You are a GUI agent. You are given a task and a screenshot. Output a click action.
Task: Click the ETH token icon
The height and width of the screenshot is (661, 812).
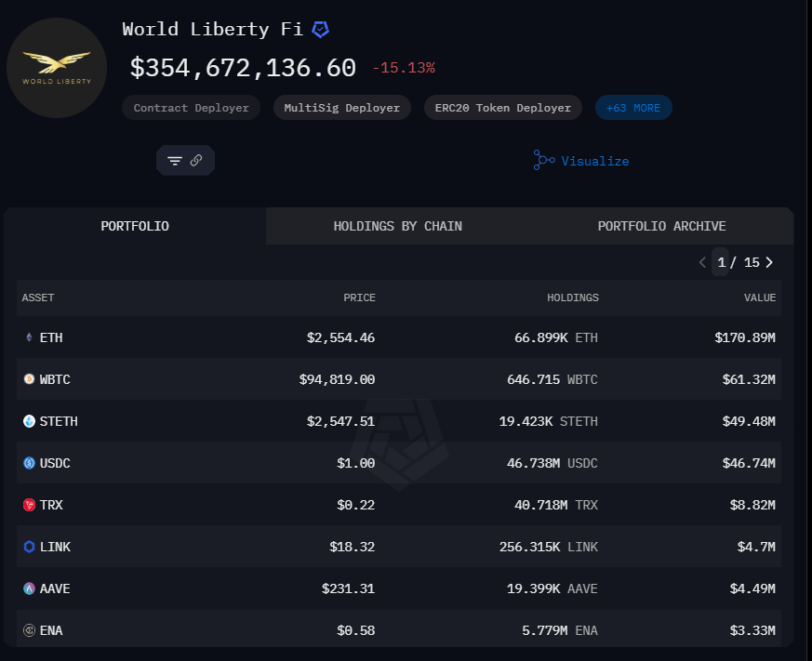[29, 337]
